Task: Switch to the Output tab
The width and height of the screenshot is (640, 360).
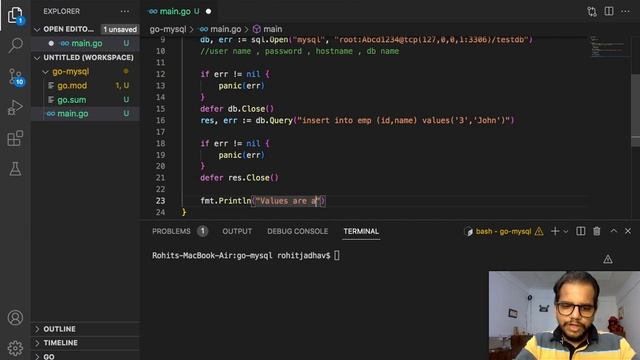Action: pos(237,231)
